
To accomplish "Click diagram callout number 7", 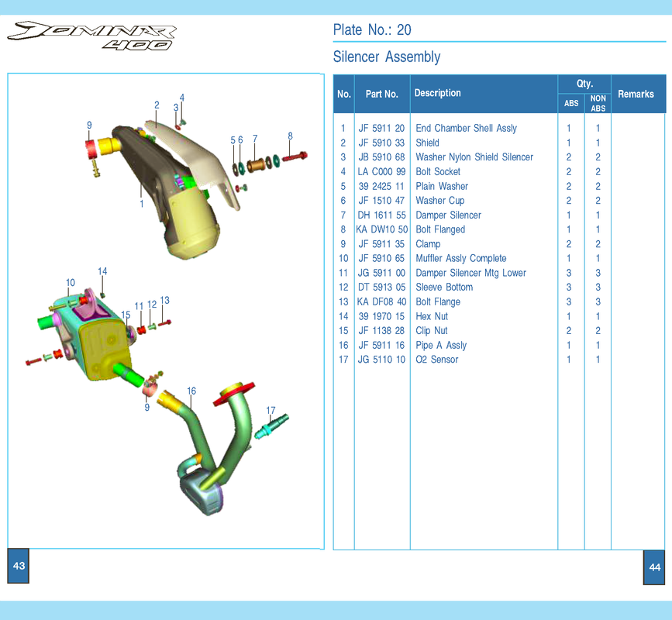I will tap(255, 139).
